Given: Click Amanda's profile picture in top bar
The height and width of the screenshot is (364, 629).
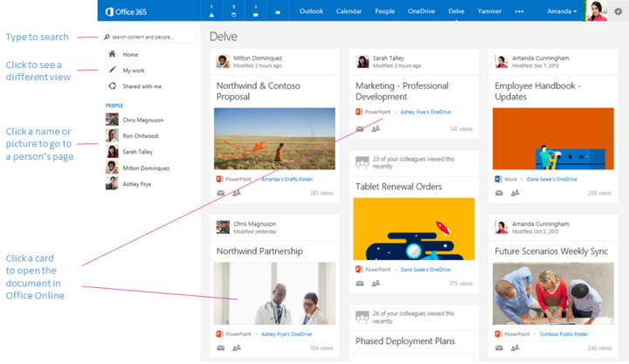Looking at the screenshot, I should 596,11.
